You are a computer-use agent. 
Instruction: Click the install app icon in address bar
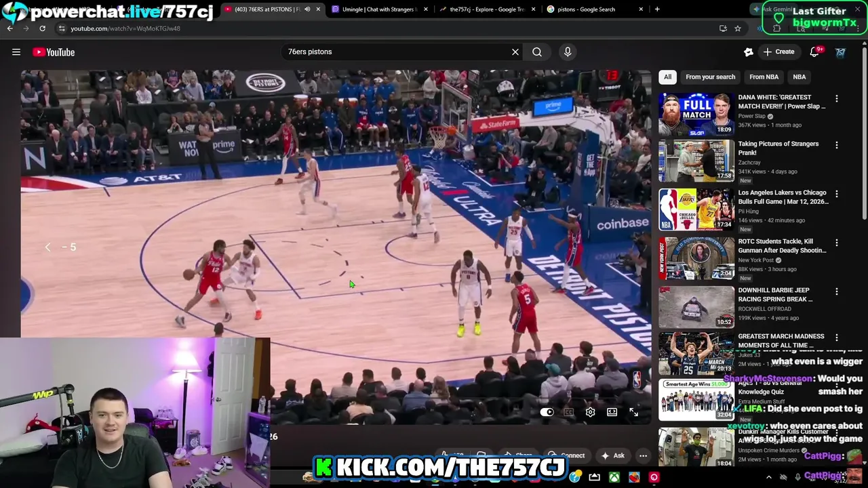[x=723, y=28]
